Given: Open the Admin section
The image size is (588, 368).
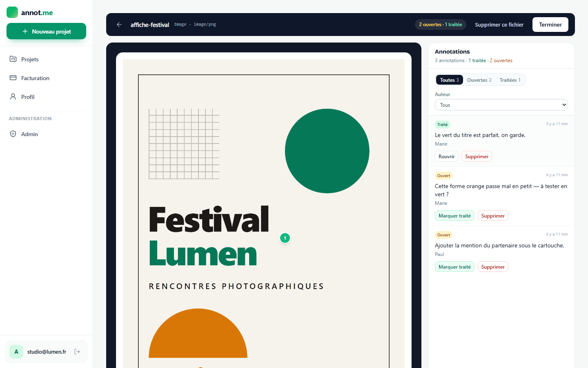Looking at the screenshot, I should click(46, 134).
